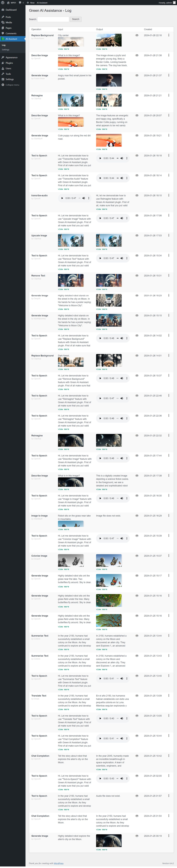Open the Dark forest output puppy thumbnail
177x868 pixels.
pyautogui.click(x=109, y=361)
